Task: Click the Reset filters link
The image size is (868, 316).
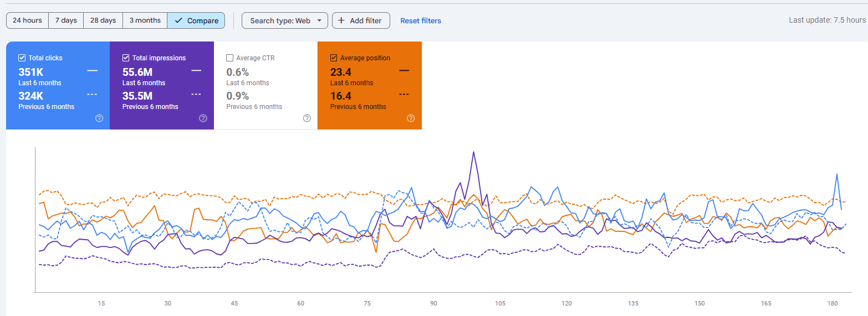Action: click(421, 20)
